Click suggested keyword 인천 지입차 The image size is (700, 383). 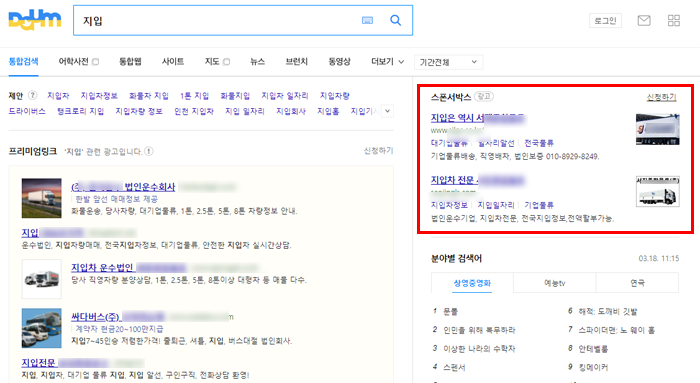pyautogui.click(x=194, y=111)
